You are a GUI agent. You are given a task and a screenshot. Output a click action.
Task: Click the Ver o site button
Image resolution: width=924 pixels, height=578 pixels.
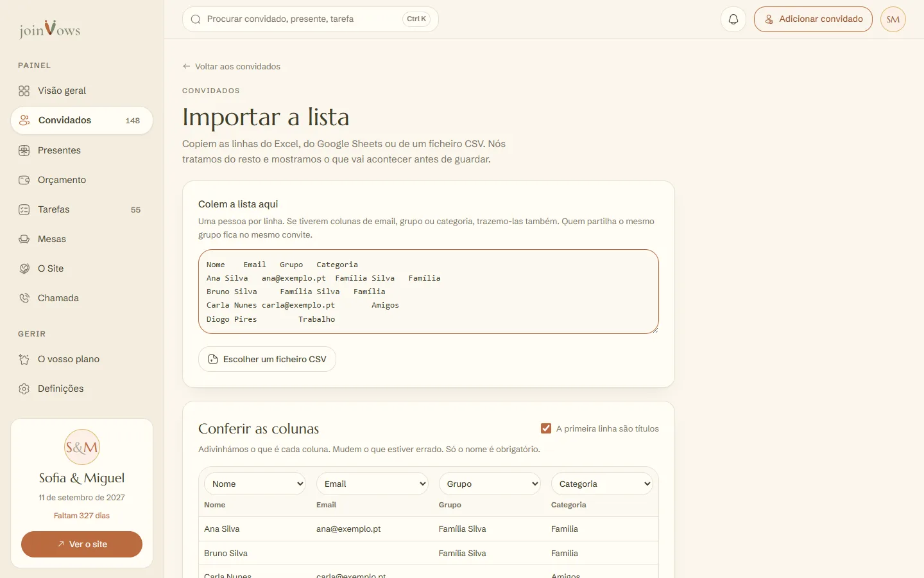tap(81, 544)
